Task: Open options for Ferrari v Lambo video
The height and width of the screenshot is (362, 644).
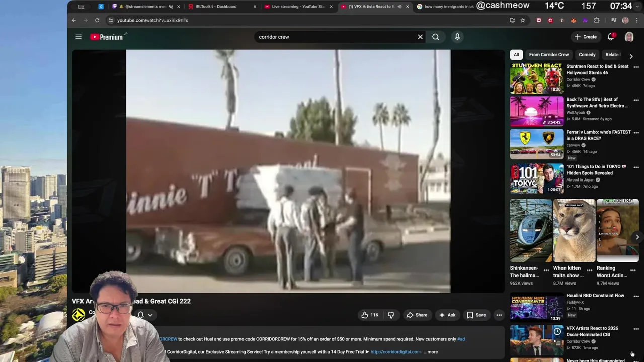Action: (x=636, y=133)
